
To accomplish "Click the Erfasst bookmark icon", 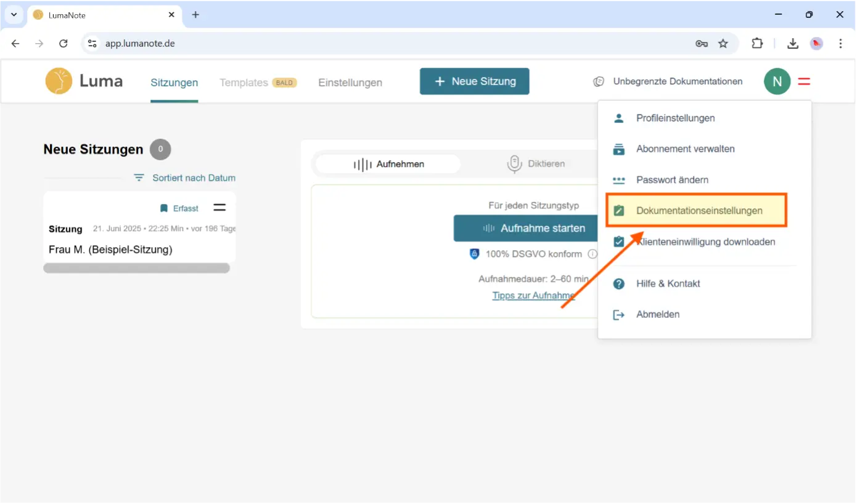I will pos(164,208).
